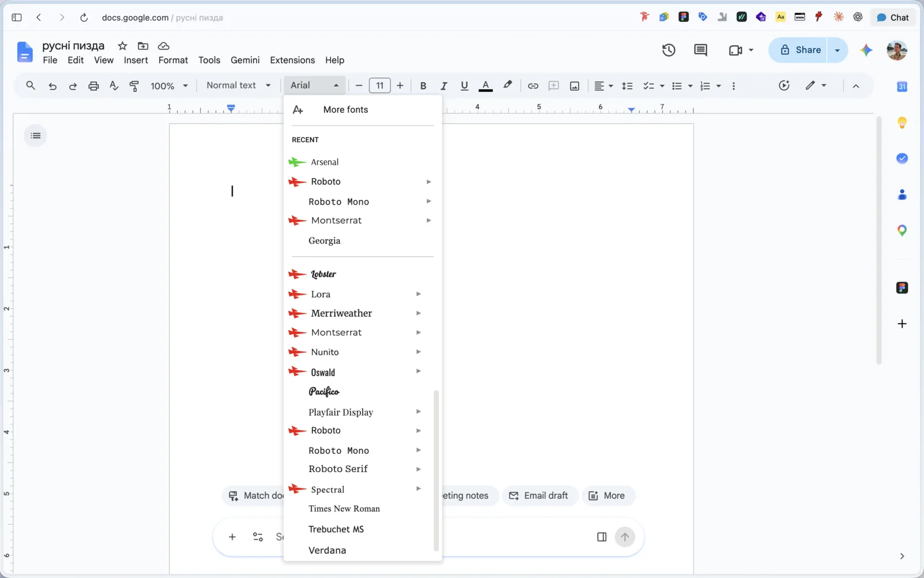Open the Insert menu
Screen dimensions: 924x578
click(136, 60)
